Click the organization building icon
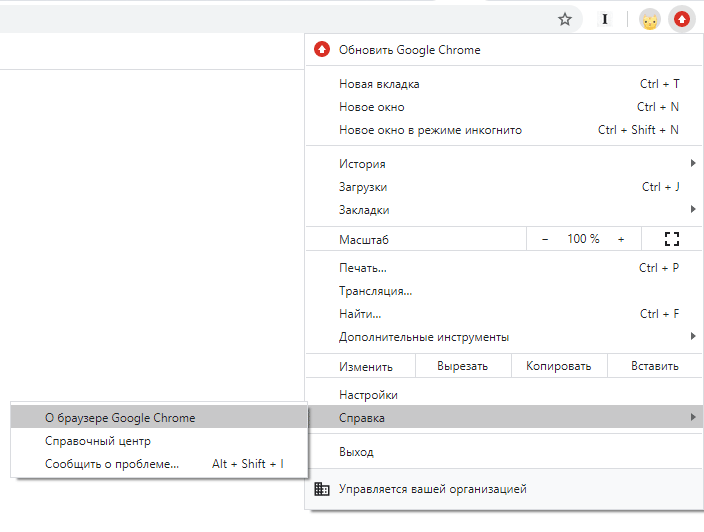The image size is (704, 532). 322,489
